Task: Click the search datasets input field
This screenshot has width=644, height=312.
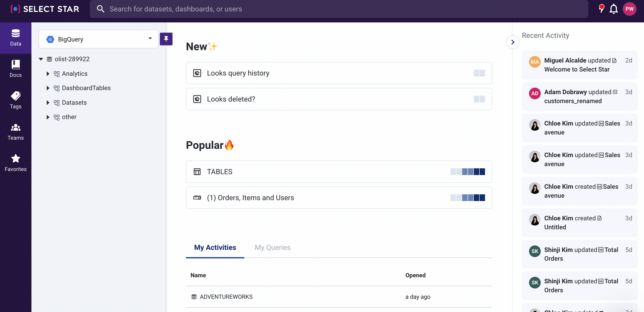Action: click(337, 9)
